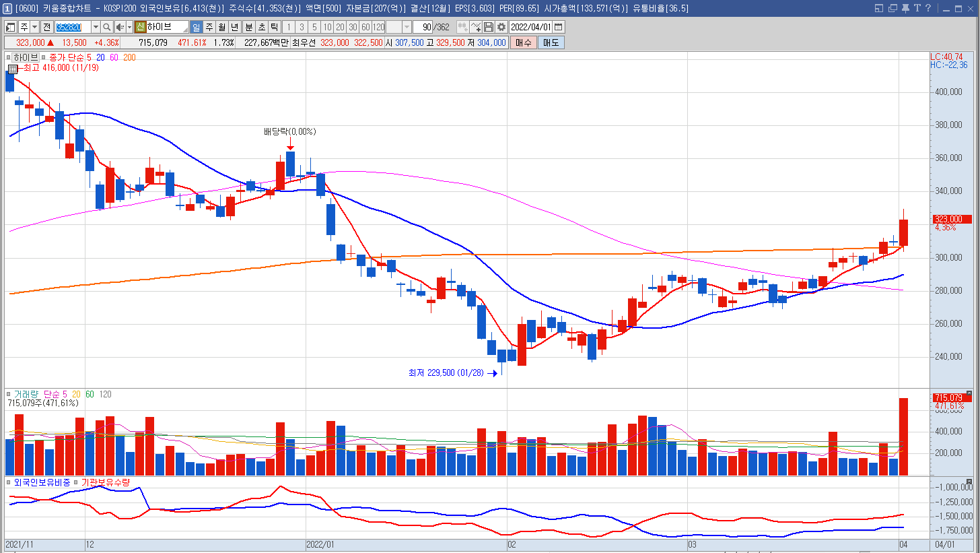
Task: Click the 매수 buy button
Action: (524, 42)
